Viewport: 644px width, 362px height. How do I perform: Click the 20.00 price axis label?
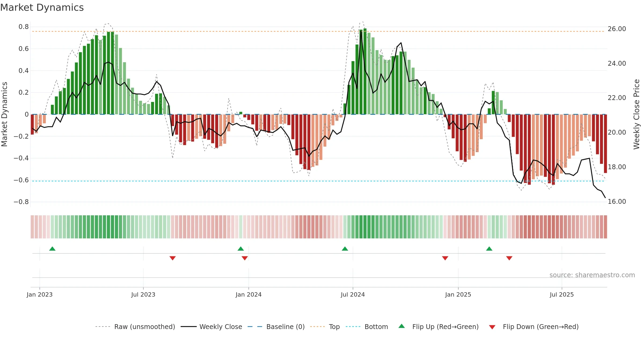coord(617,132)
